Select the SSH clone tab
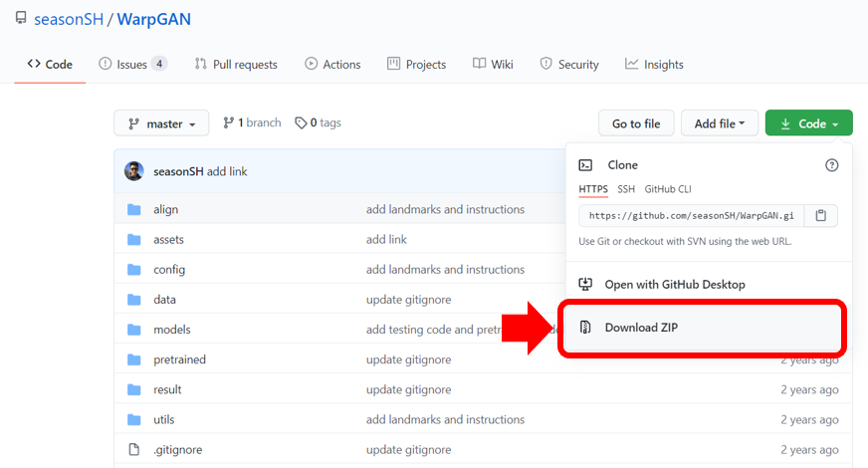The width and height of the screenshot is (868, 468). [x=626, y=189]
